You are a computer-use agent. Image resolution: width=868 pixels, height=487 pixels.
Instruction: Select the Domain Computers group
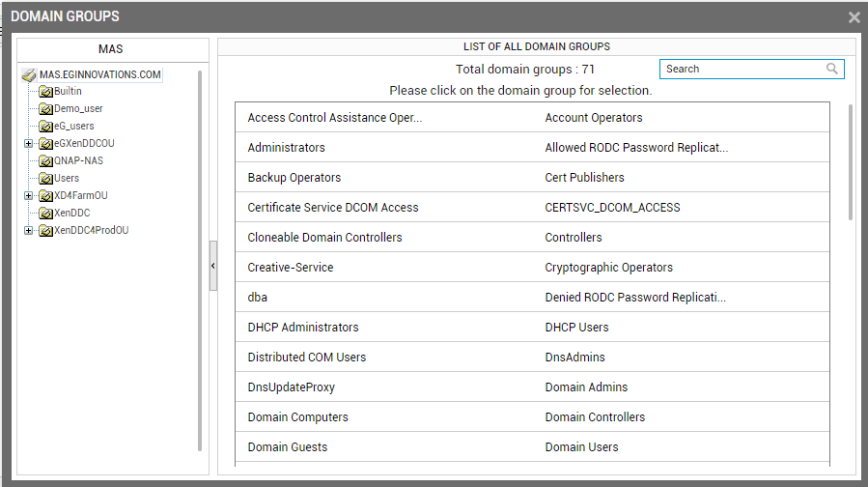pyautogui.click(x=297, y=416)
